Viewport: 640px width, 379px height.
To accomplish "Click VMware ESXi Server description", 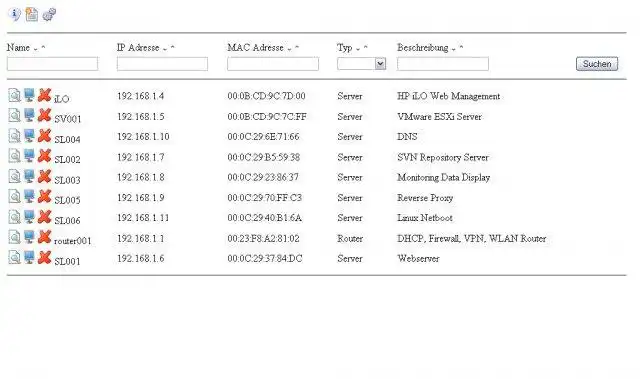I will [x=440, y=117].
